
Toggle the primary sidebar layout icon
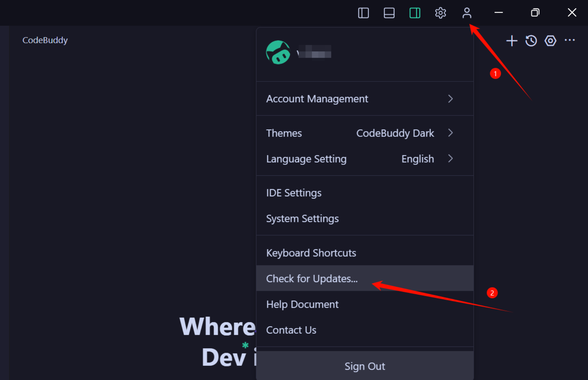click(x=363, y=13)
